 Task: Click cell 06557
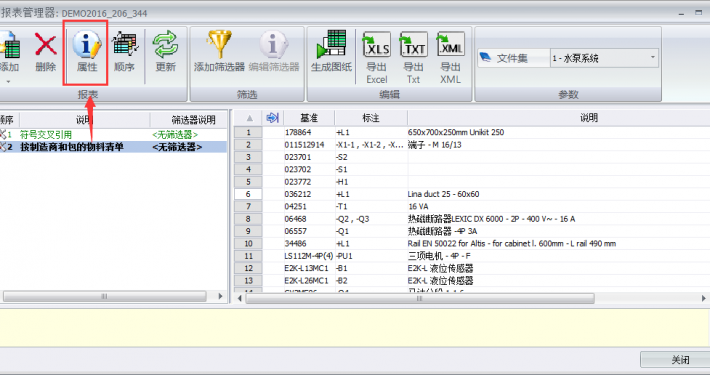295,231
